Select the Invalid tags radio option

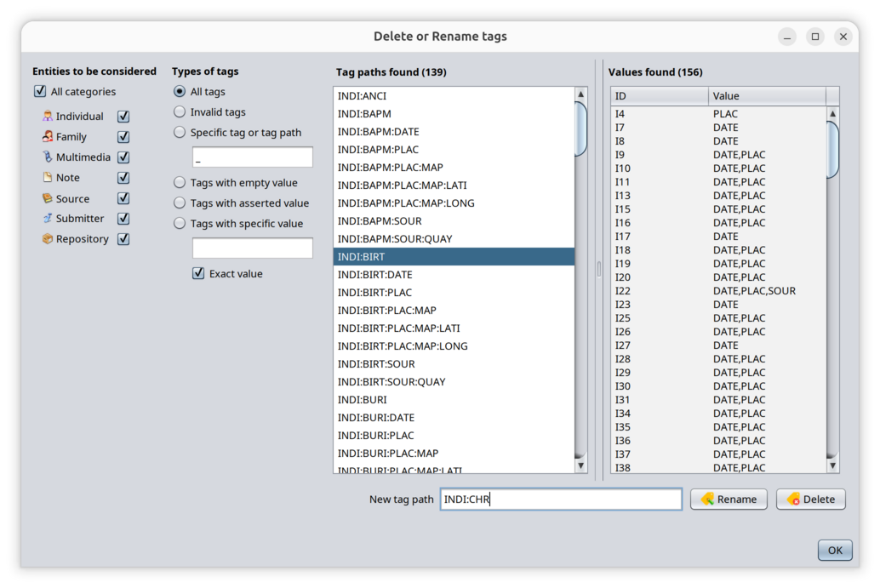(180, 112)
